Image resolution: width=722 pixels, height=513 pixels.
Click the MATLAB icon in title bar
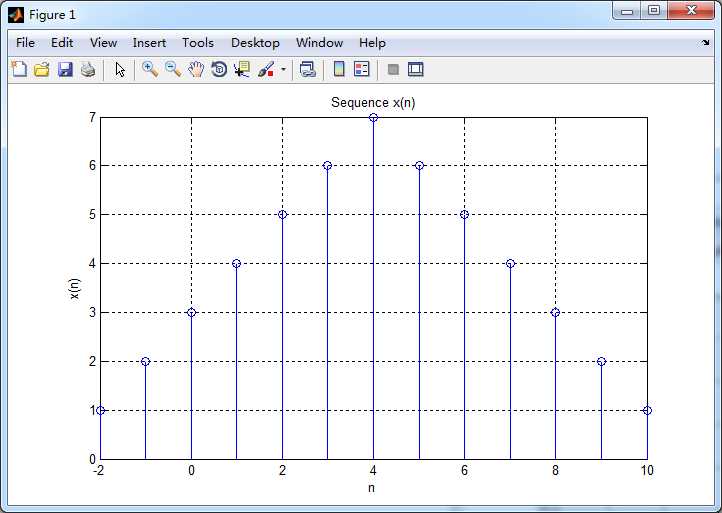(16, 15)
